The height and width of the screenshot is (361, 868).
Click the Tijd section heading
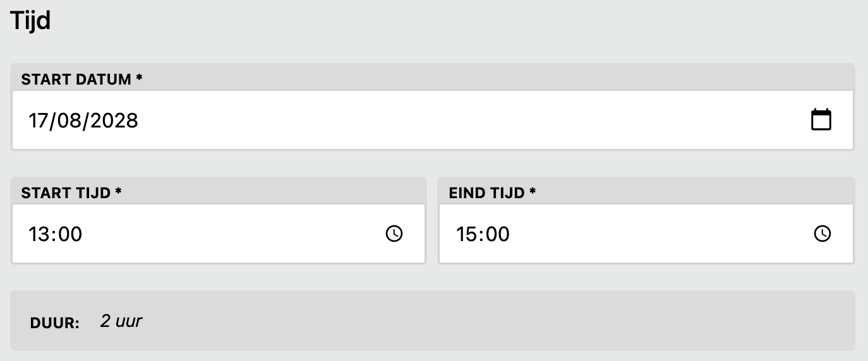pos(30,21)
